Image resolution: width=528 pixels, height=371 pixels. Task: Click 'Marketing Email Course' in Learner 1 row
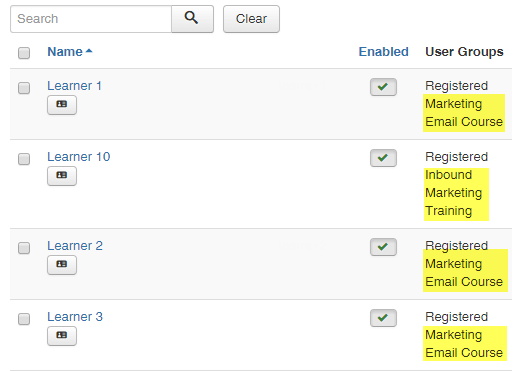pos(464,113)
